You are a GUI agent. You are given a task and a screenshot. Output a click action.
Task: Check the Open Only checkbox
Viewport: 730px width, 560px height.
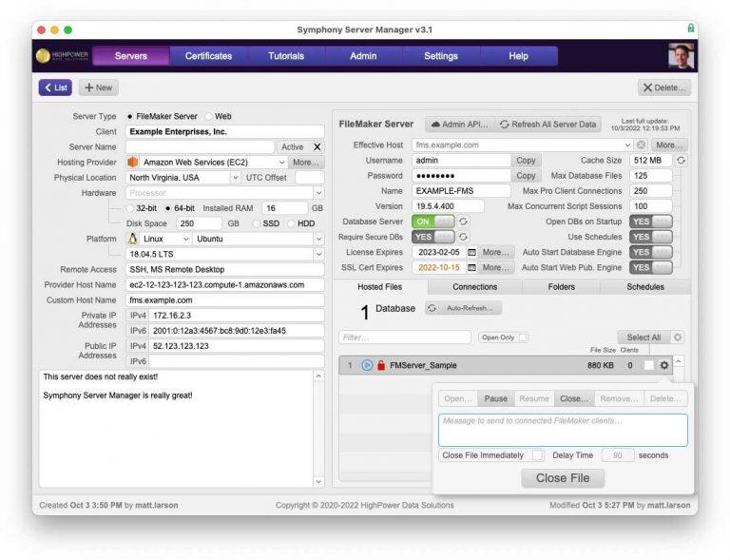pyautogui.click(x=523, y=338)
